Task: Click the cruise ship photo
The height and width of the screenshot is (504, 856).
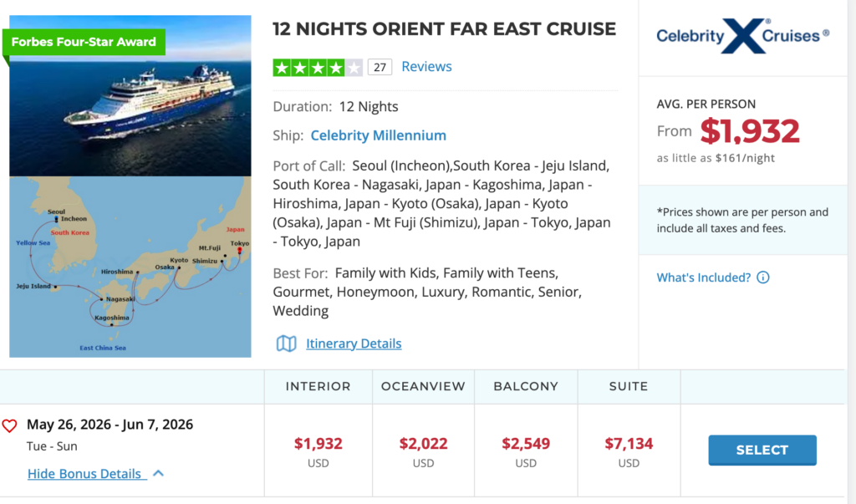Action: point(130,95)
